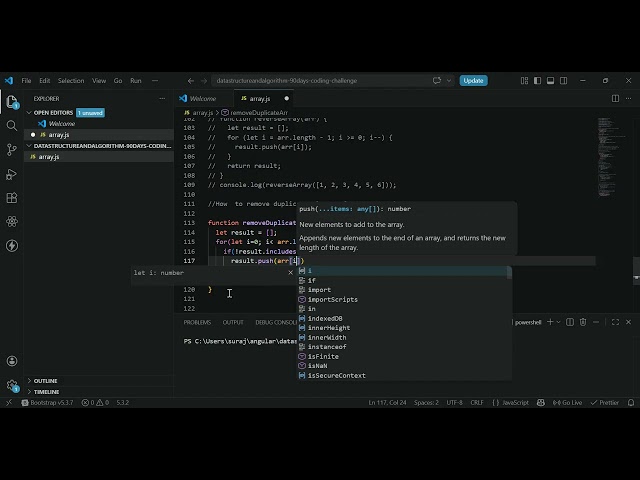Expand the Outline section

(29, 380)
